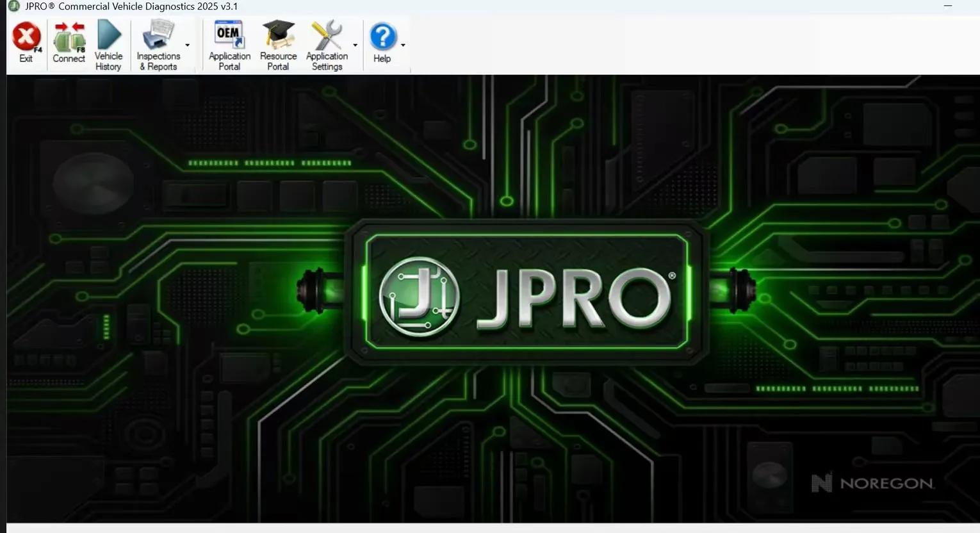Click the JPRO app icon in title bar
Screen dimensions: 980x533
[x=13, y=6]
